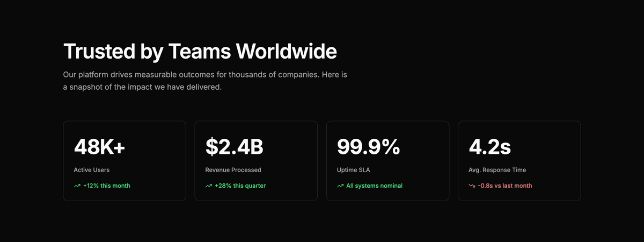The height and width of the screenshot is (242, 644).
Task: Select the $2.4B revenue figure
Action: (x=235, y=147)
